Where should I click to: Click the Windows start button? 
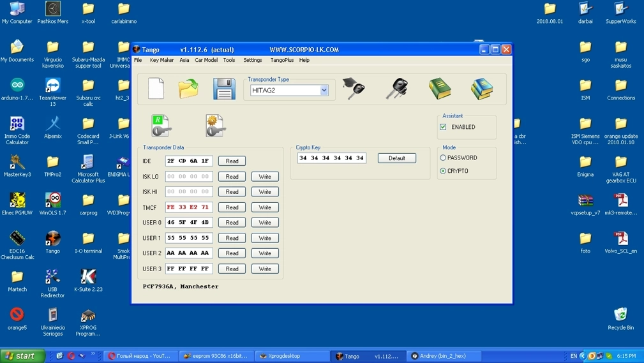pos(22,356)
